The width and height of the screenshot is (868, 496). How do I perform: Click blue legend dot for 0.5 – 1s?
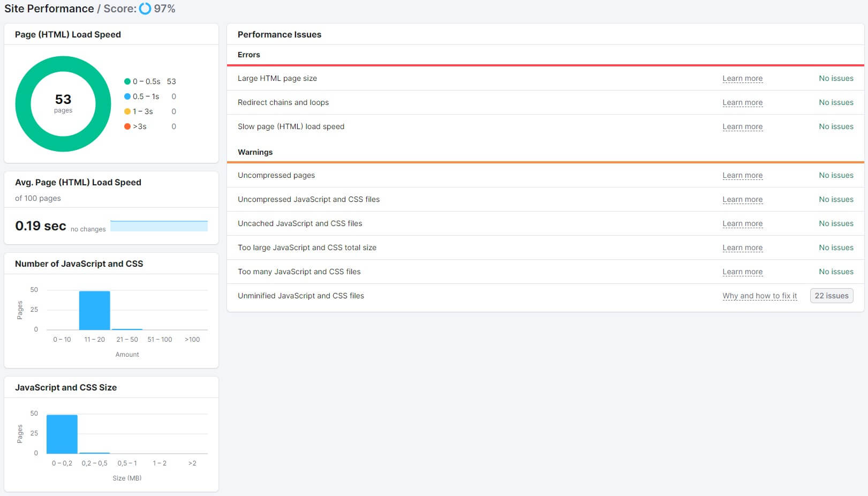127,96
